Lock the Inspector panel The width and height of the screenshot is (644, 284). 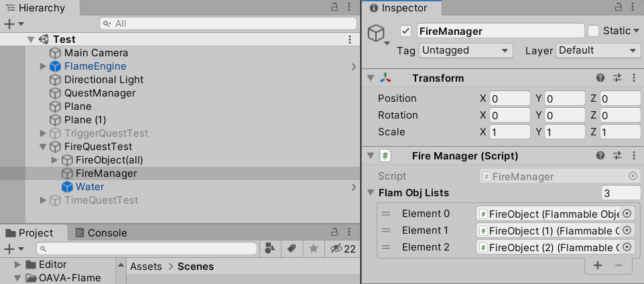coord(617,7)
